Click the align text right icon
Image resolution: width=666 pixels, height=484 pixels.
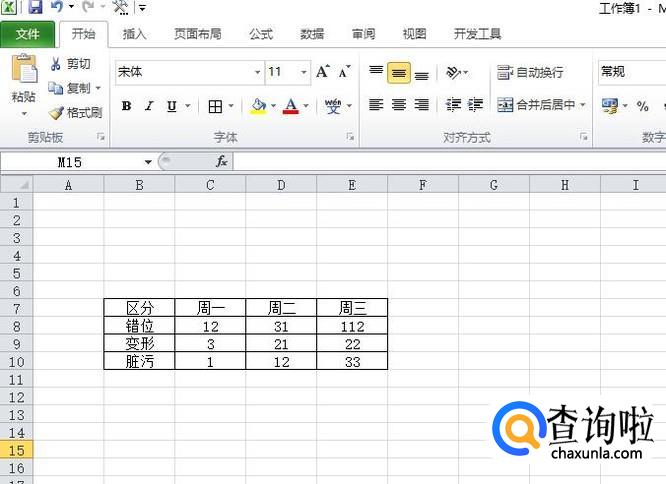tap(421, 105)
